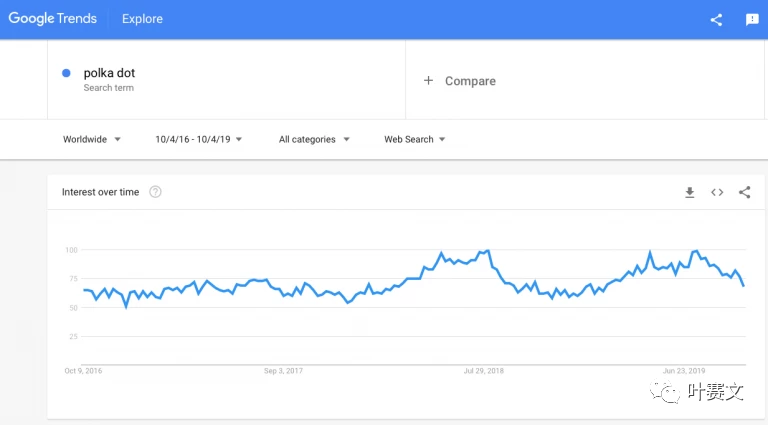Click the Explore header label
Viewport: 768px width, 425px height.
click(142, 19)
